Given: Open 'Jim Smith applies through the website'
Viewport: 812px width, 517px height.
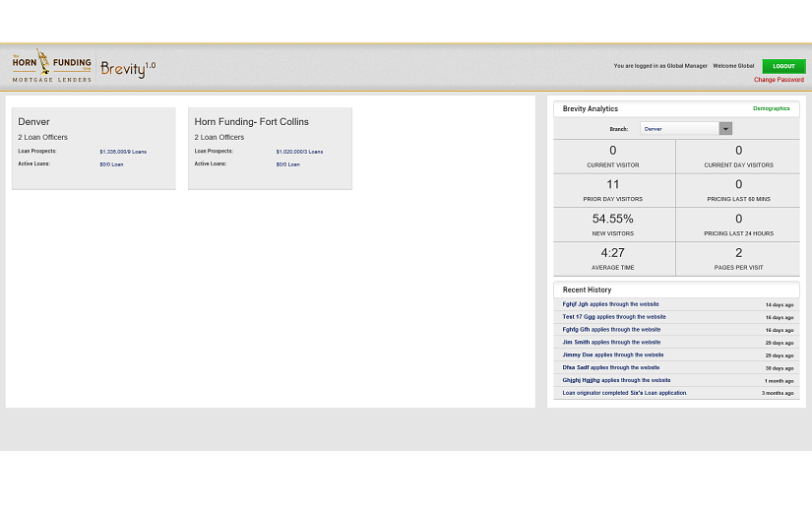Looking at the screenshot, I should click(611, 342).
